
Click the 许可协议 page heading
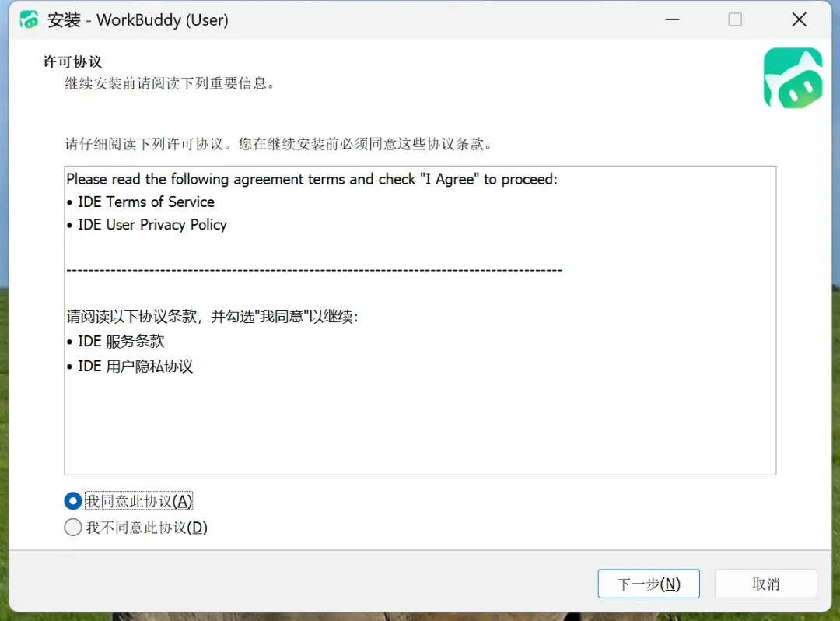click(x=72, y=61)
